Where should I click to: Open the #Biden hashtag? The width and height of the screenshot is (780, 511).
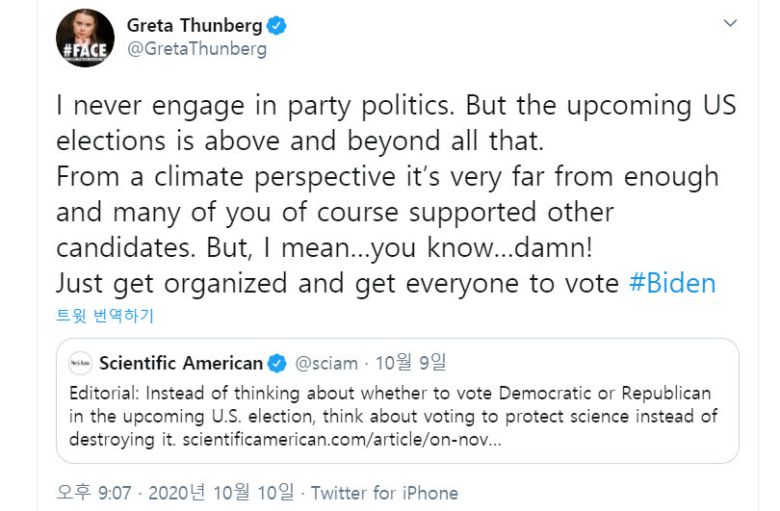tap(672, 283)
